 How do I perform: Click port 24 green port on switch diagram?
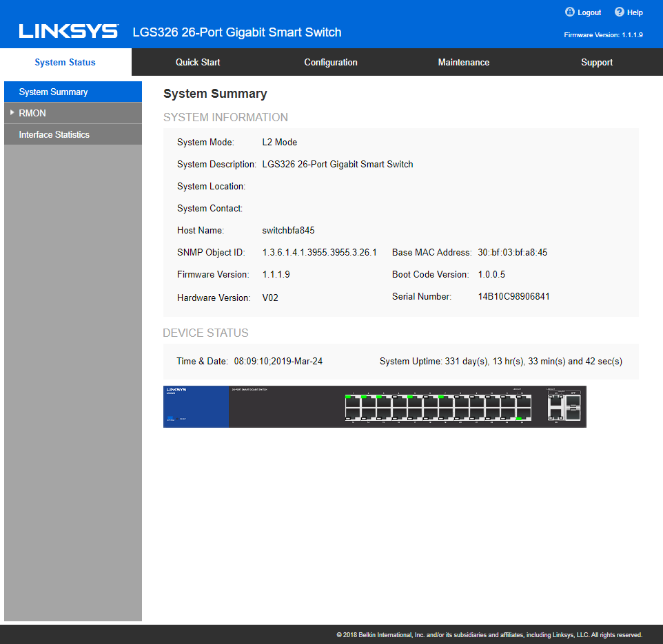pos(523,414)
